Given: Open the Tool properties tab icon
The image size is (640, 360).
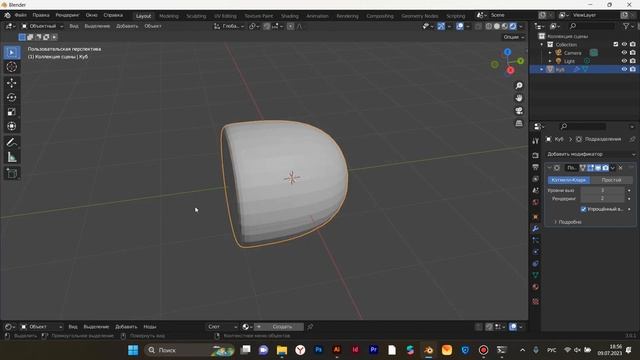Looking at the screenshot, I should 535,141.
